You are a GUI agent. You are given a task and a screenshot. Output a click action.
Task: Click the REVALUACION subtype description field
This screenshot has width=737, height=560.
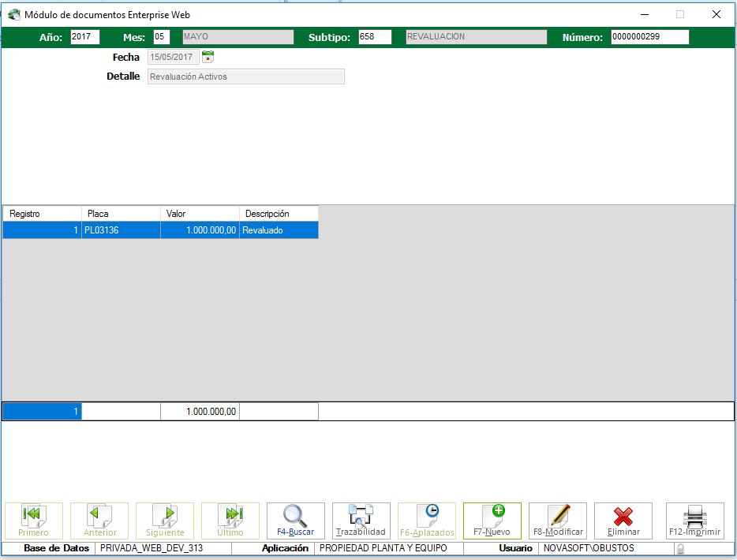[477, 36]
